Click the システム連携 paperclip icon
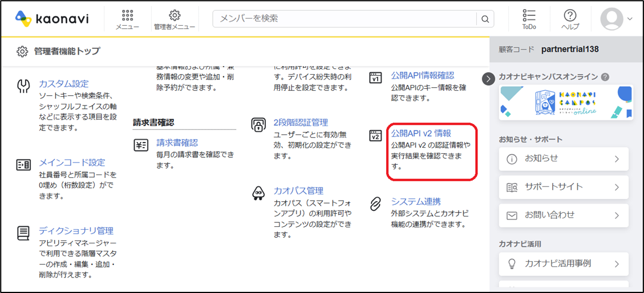 [375, 204]
